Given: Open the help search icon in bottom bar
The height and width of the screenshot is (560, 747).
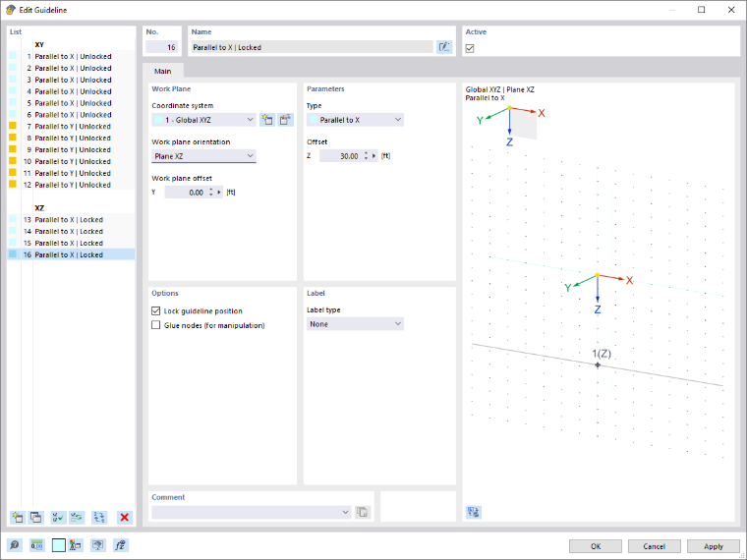Looking at the screenshot, I should pyautogui.click(x=15, y=545).
